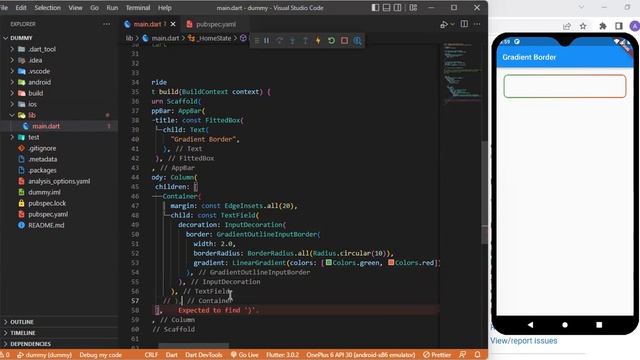Open the notifications bell in status bar
Viewport: 640px width, 360px height.
tap(477, 355)
